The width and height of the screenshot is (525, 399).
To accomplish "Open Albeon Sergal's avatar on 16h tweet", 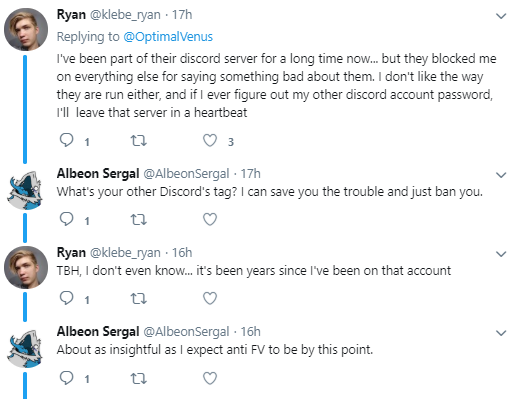I will coord(25,348).
